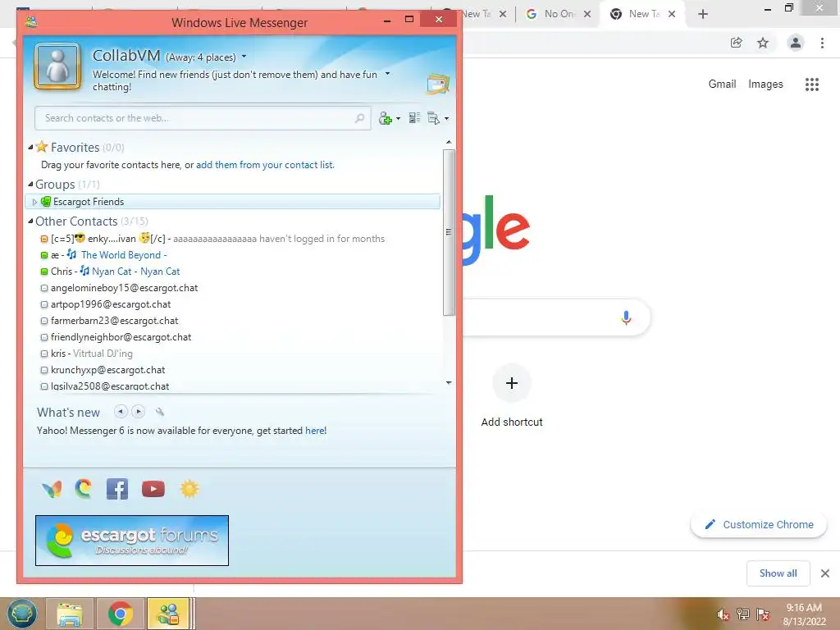This screenshot has width=840, height=630.
Task: Click the Add shortcut button
Action: pos(512,396)
